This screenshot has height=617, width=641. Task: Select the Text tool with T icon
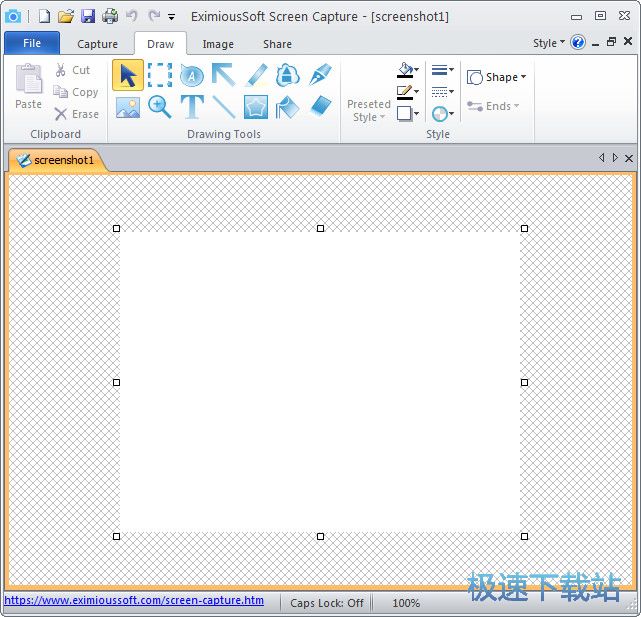pos(192,107)
